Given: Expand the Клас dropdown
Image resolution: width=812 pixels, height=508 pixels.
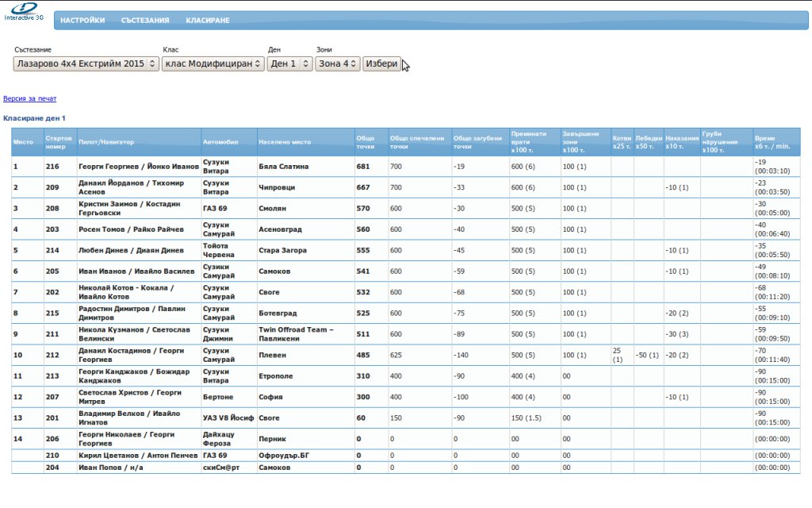Looking at the screenshot, I should tap(213, 63).
